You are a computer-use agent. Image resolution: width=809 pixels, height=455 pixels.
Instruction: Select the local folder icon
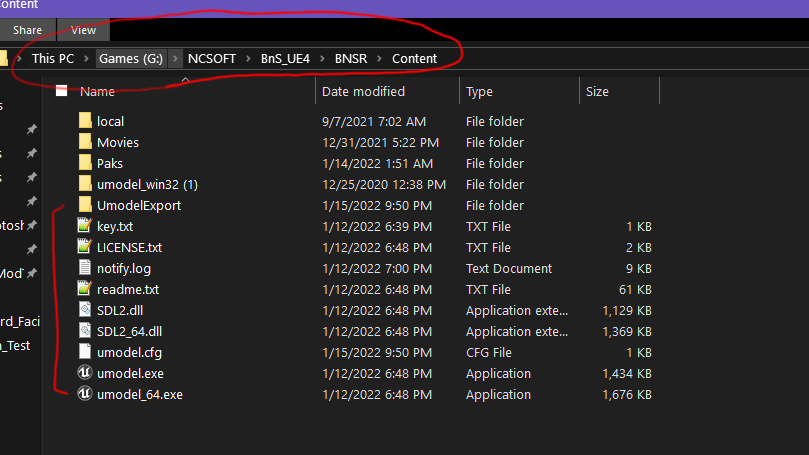tap(85, 121)
